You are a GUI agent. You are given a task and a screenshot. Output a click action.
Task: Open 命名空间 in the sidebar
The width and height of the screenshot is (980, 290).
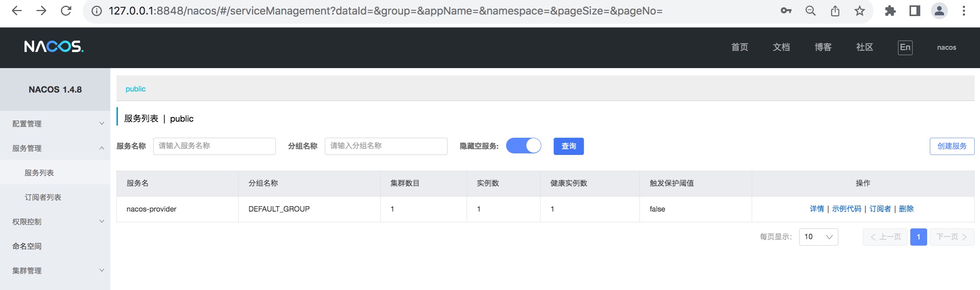[55, 246]
